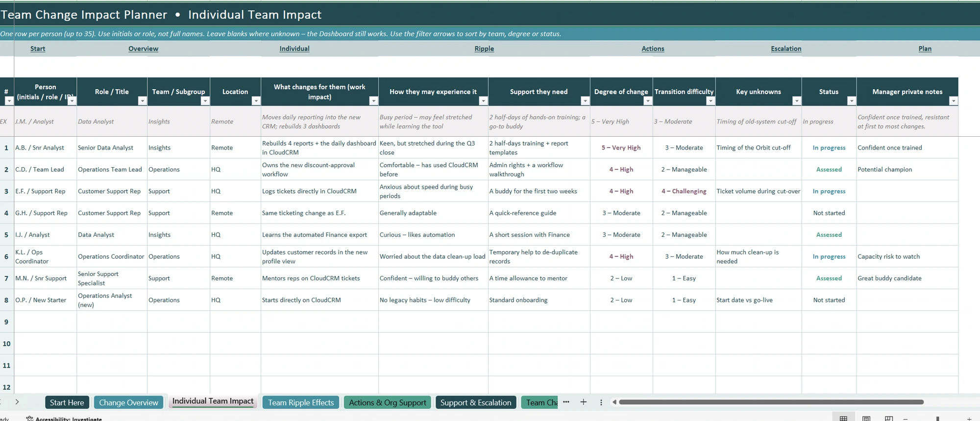Select cell '4 – Challenging'
This screenshot has width=980, height=421.
(x=684, y=191)
